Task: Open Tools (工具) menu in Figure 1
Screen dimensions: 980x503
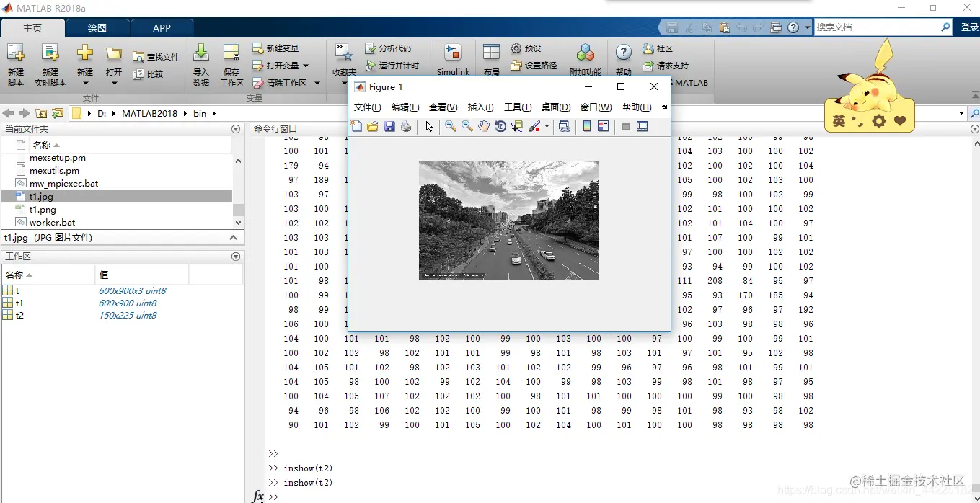Action: coord(518,107)
